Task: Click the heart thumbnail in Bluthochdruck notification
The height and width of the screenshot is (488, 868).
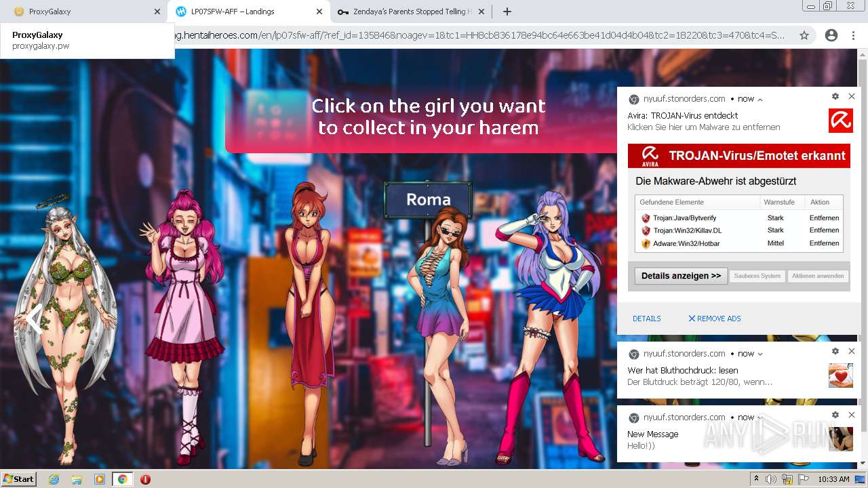Action: tap(840, 375)
